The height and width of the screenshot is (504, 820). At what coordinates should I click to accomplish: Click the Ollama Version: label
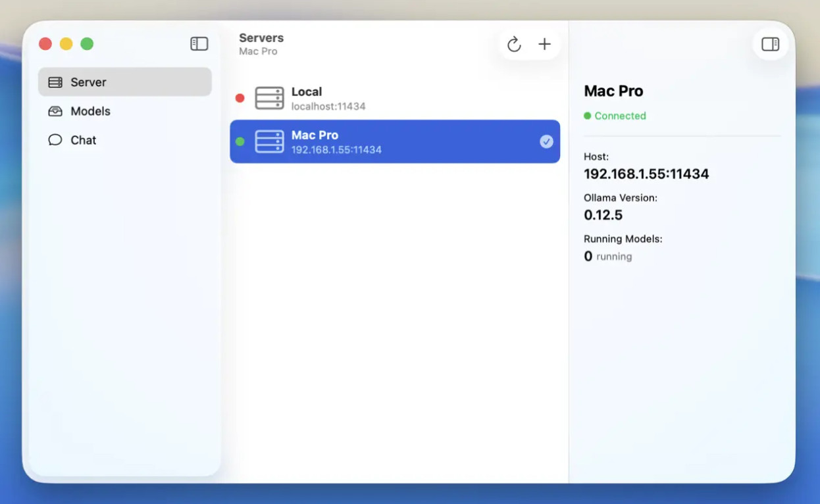tap(621, 197)
